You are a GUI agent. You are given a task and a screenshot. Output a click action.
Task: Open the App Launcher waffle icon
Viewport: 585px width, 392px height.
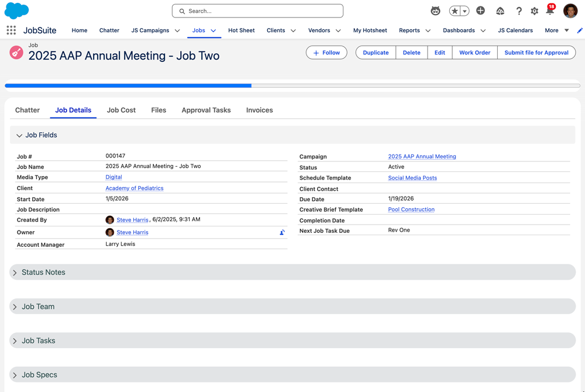pos(11,30)
